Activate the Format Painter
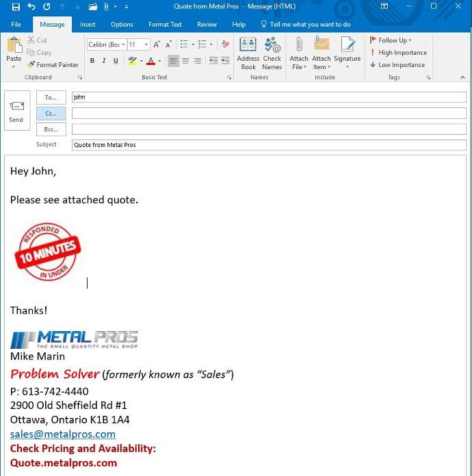The width and height of the screenshot is (472, 476). point(53,65)
